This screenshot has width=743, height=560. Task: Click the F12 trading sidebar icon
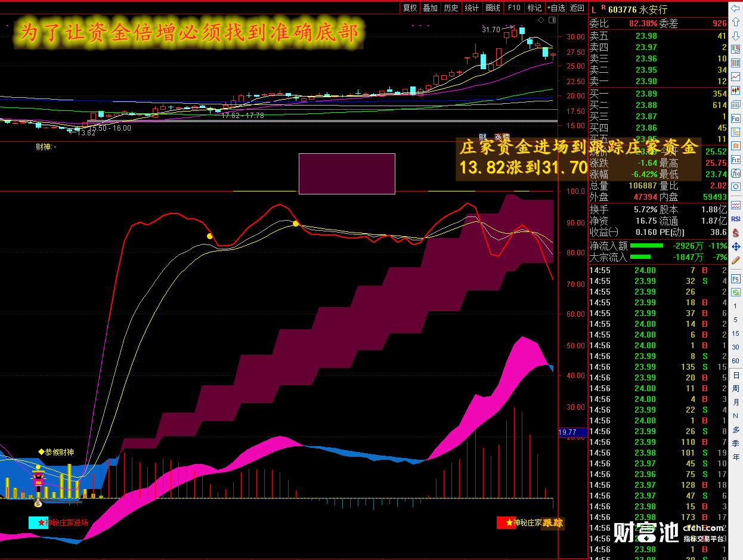(x=736, y=160)
